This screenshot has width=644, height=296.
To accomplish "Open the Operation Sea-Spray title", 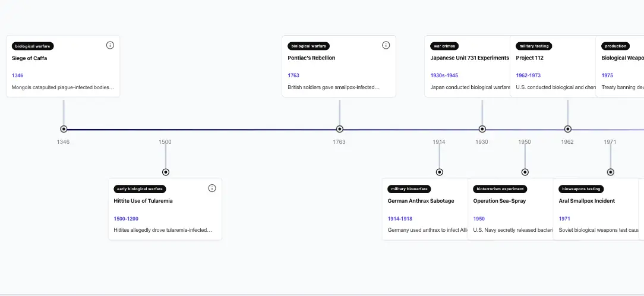I will pos(500,201).
